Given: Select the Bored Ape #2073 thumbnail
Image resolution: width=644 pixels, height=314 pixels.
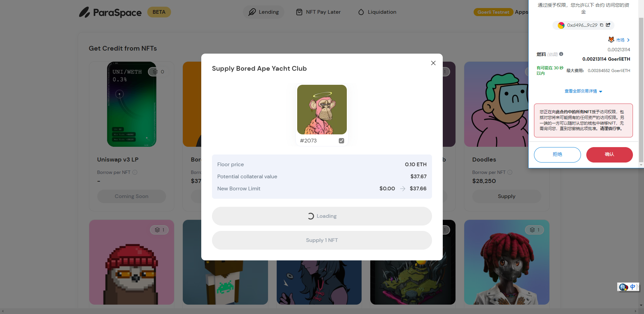Looking at the screenshot, I should [322, 110].
